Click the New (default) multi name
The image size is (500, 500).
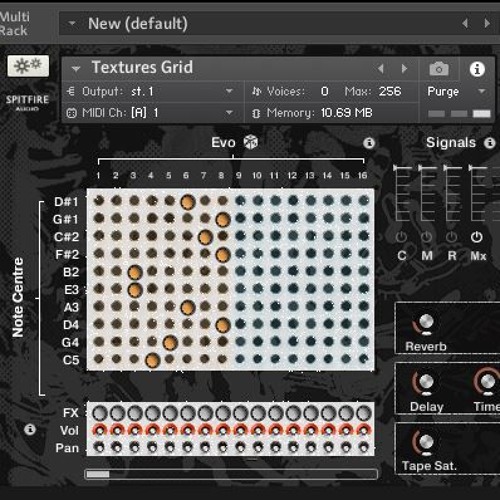coord(138,24)
